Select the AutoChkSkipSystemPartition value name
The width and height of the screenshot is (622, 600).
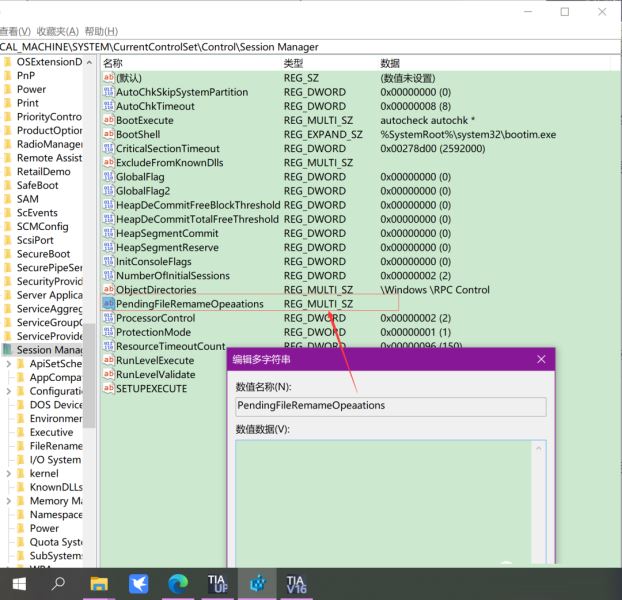[182, 92]
